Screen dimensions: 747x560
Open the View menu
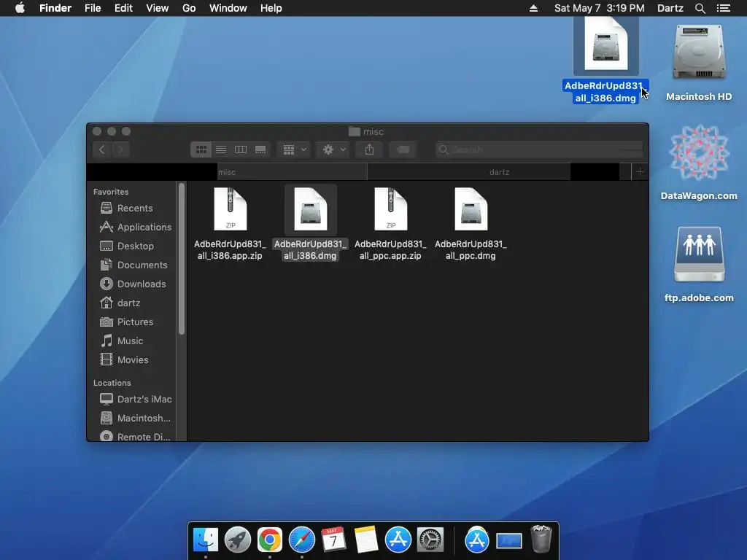[158, 8]
